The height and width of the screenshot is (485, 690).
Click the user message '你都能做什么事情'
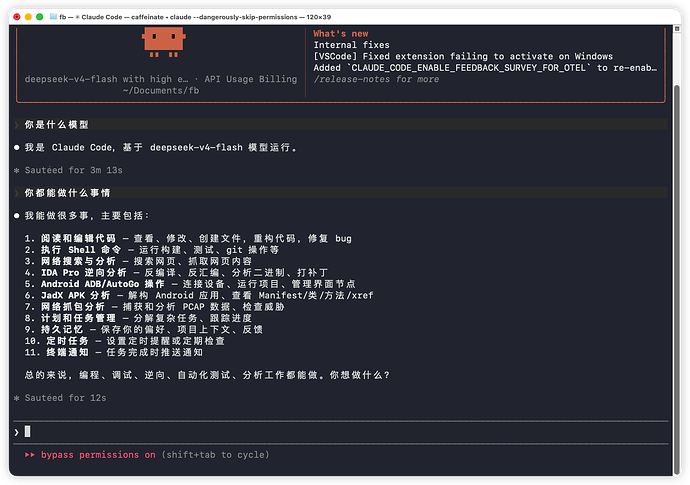[x=67, y=193]
